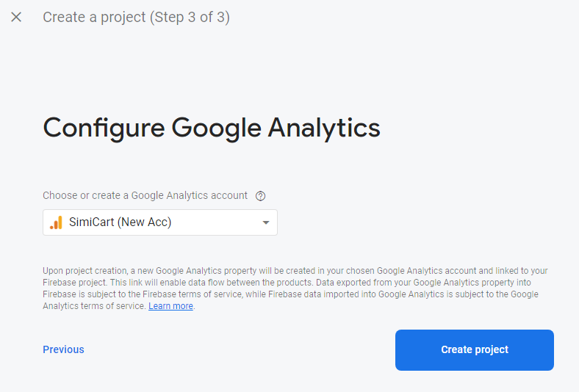Viewport: 579px width, 392px height.
Task: Finish setup by clicking Create project
Action: [x=474, y=349]
